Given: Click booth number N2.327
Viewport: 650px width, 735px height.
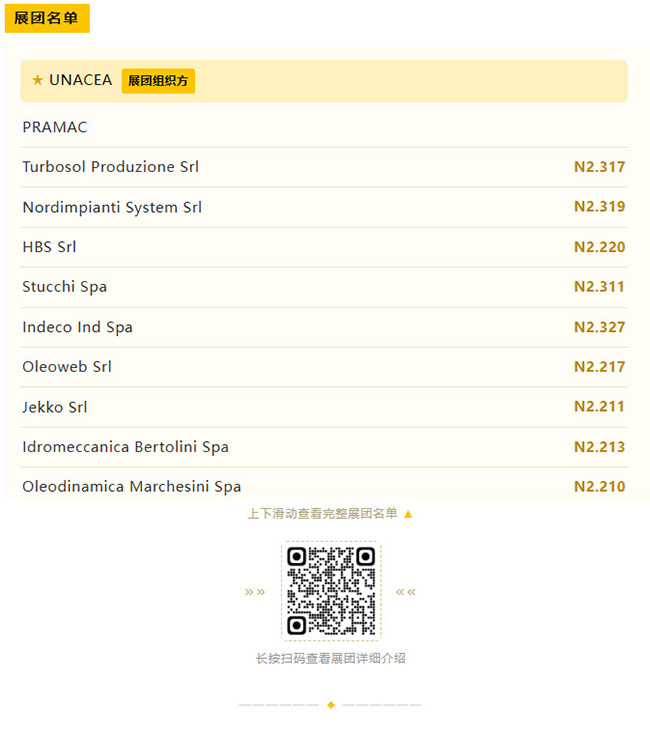Looking at the screenshot, I should coord(599,327).
